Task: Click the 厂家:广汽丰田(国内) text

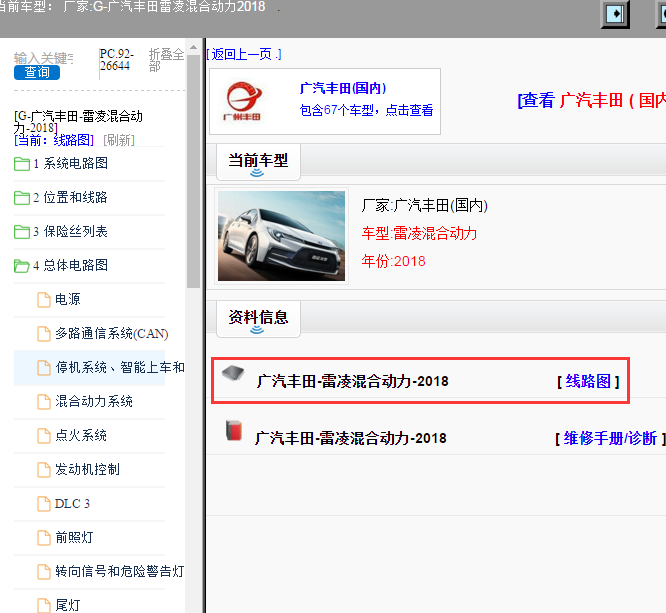Action: (x=424, y=206)
